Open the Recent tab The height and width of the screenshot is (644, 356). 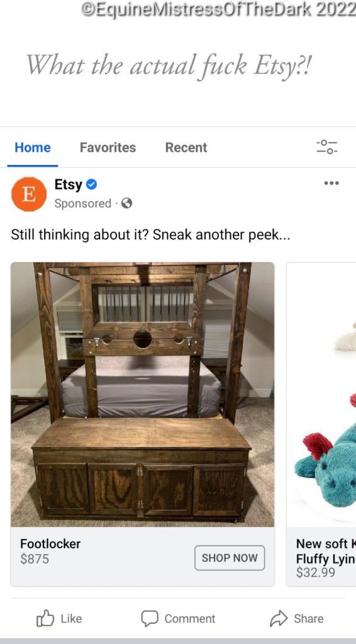(186, 147)
